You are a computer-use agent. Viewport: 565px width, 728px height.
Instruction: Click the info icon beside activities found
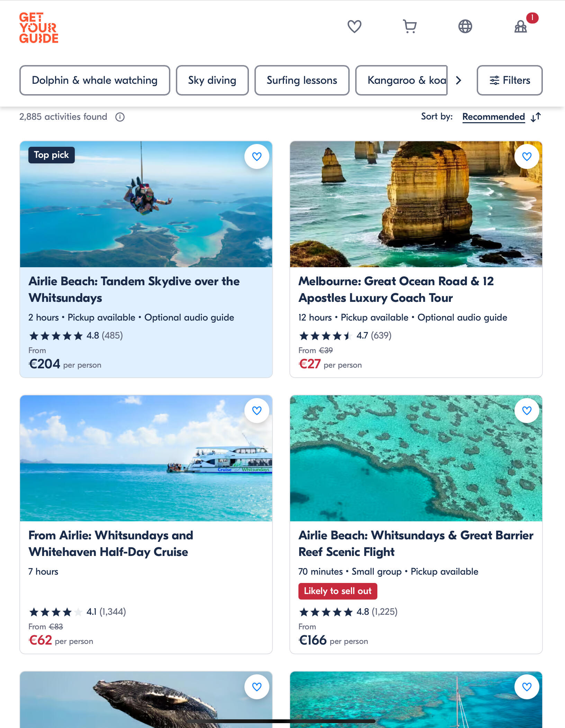click(x=120, y=117)
